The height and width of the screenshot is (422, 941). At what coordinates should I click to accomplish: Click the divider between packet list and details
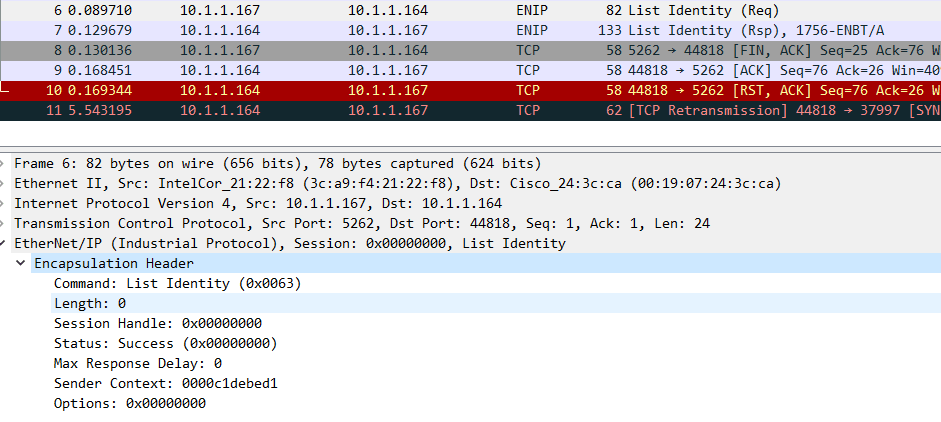[470, 148]
